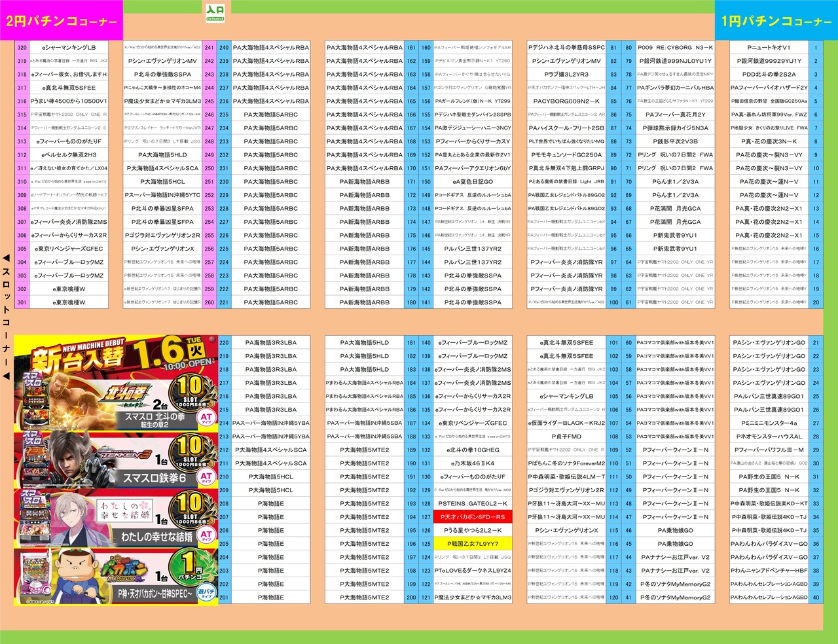The image size is (838, 644).
Task: Choose the eA夏色日記GO machine cell
Action: pyautogui.click(x=473, y=182)
